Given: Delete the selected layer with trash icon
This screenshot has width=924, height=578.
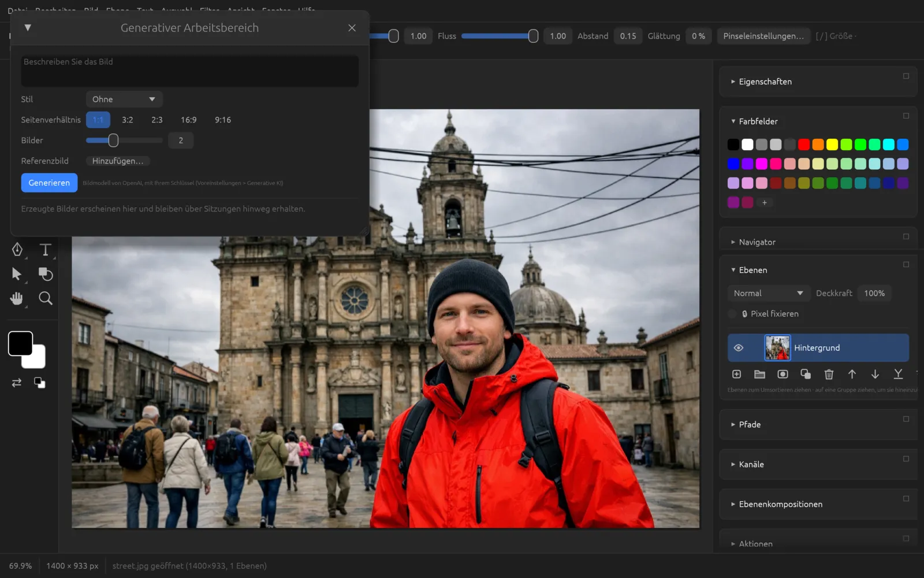Looking at the screenshot, I should 829,375.
